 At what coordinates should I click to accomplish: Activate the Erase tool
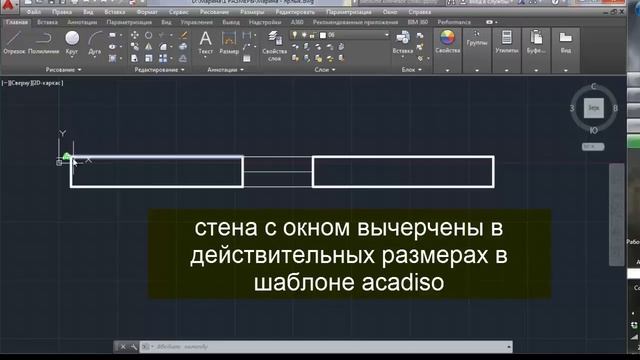point(184,36)
